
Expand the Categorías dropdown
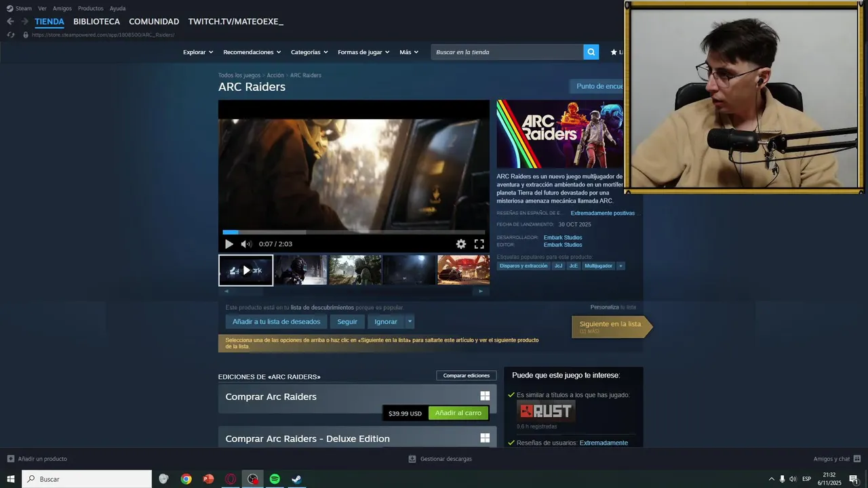tap(309, 52)
